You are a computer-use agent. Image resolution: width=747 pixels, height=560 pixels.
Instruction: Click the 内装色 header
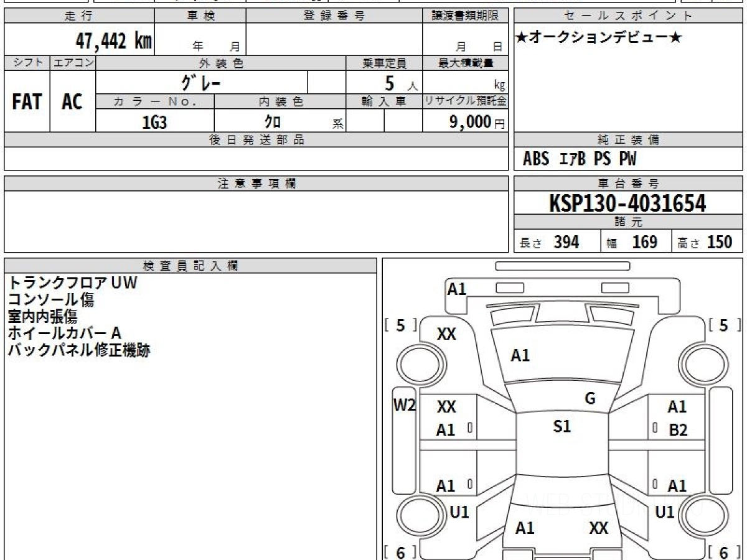(x=280, y=101)
